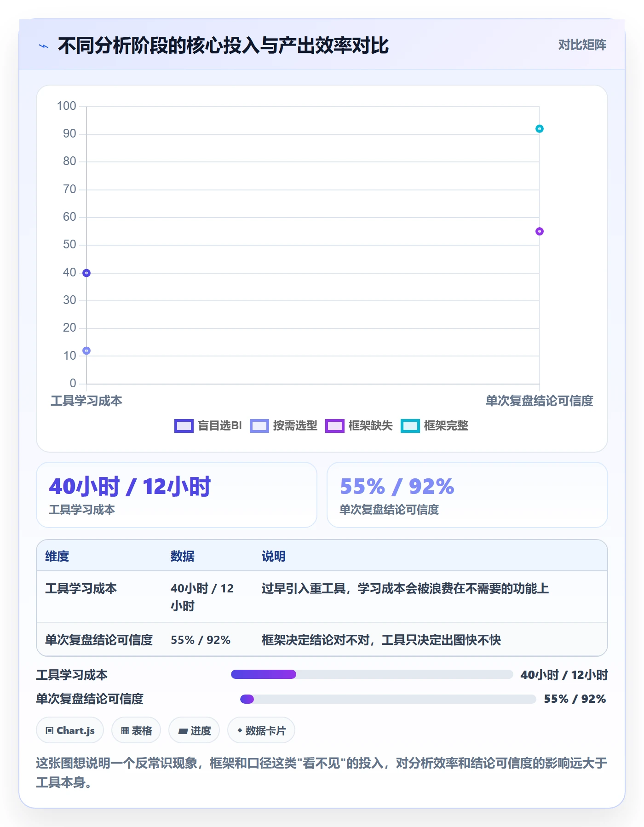Click the 55% / 92% value beside the progress bar
The height and width of the screenshot is (827, 644).
[x=575, y=699]
